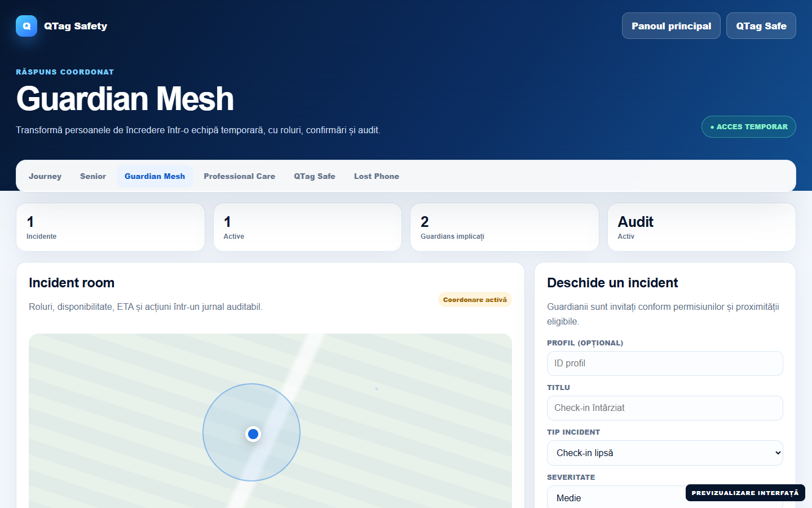Click the RĂSPUNS COORDONAT label

point(65,72)
